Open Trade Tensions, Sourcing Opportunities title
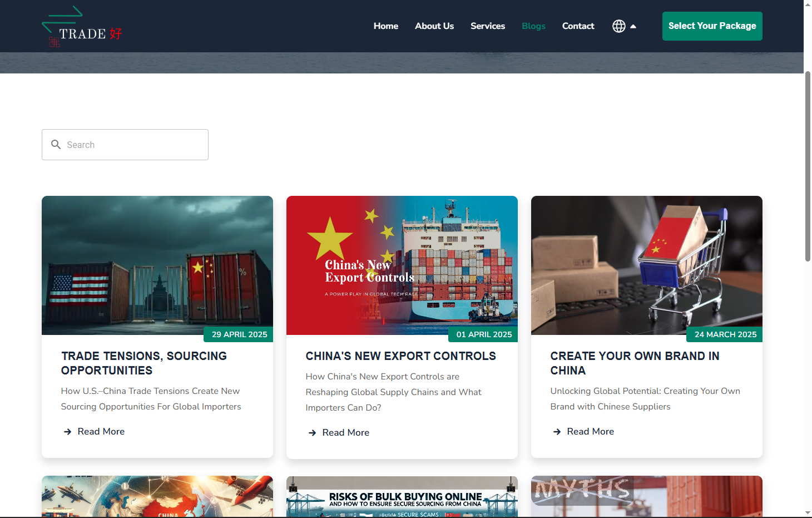 tap(144, 363)
